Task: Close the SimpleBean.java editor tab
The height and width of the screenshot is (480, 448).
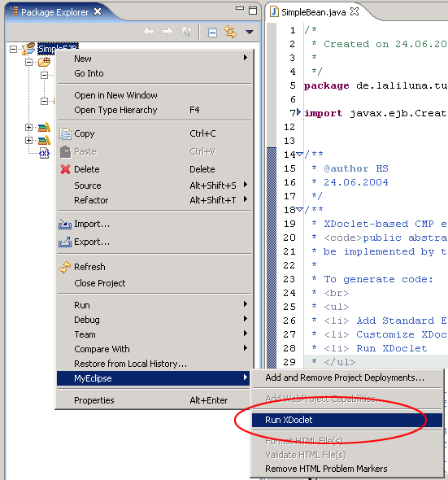Action: [x=354, y=11]
